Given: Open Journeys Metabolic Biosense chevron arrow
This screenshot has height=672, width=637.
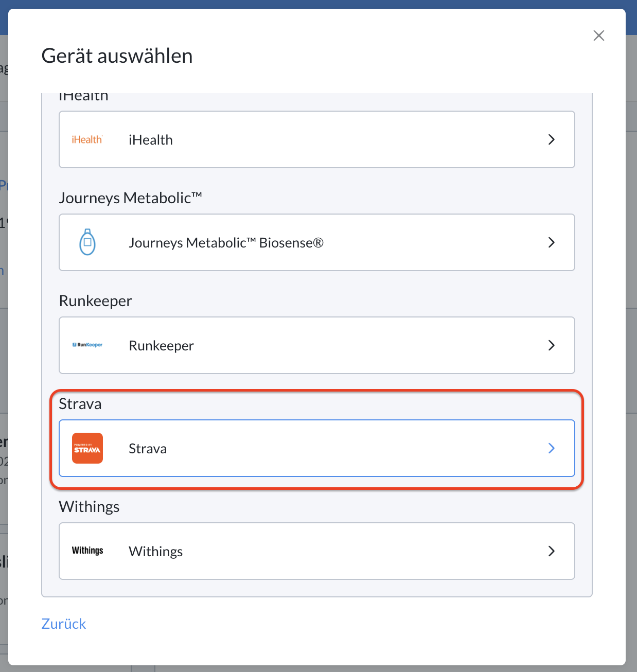Looking at the screenshot, I should (x=552, y=242).
